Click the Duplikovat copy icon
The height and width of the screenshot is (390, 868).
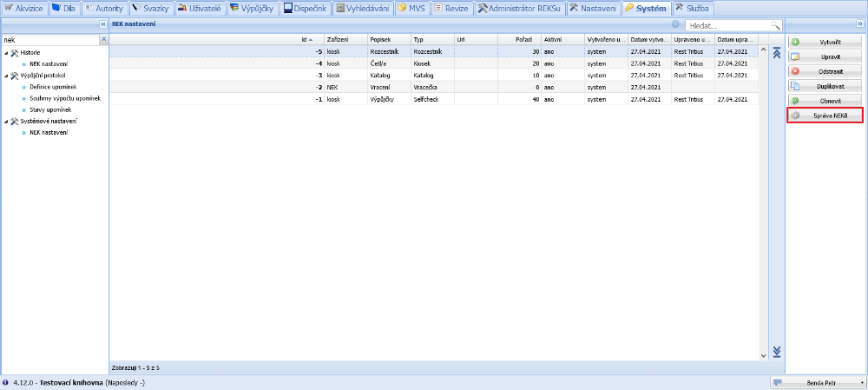[x=796, y=86]
